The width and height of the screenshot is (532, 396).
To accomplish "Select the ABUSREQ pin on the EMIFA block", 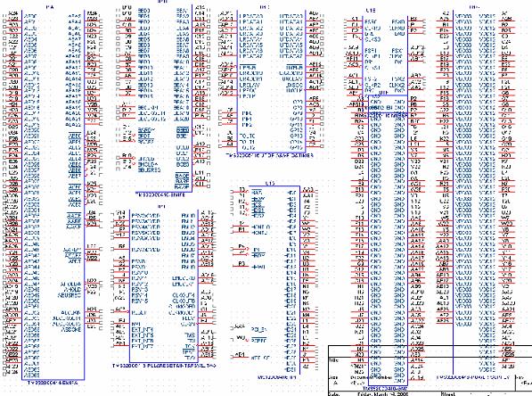I will (70, 295).
